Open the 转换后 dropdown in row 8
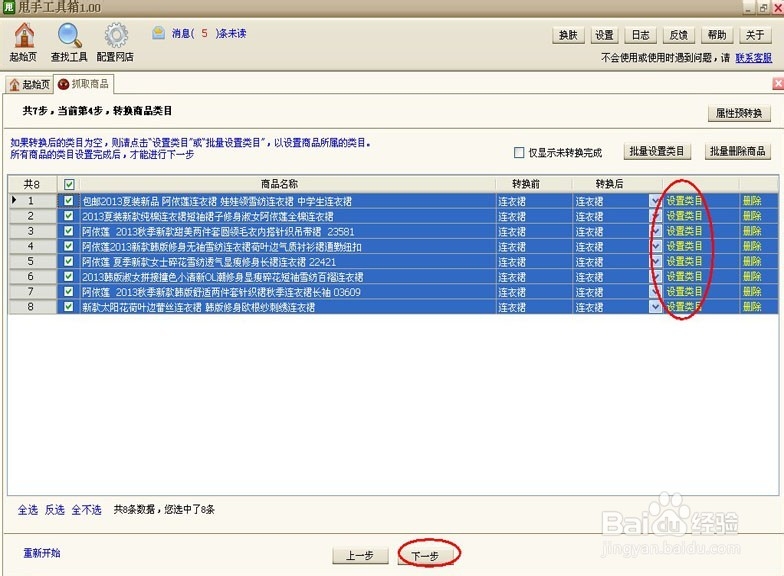The width and height of the screenshot is (784, 576). (x=655, y=306)
